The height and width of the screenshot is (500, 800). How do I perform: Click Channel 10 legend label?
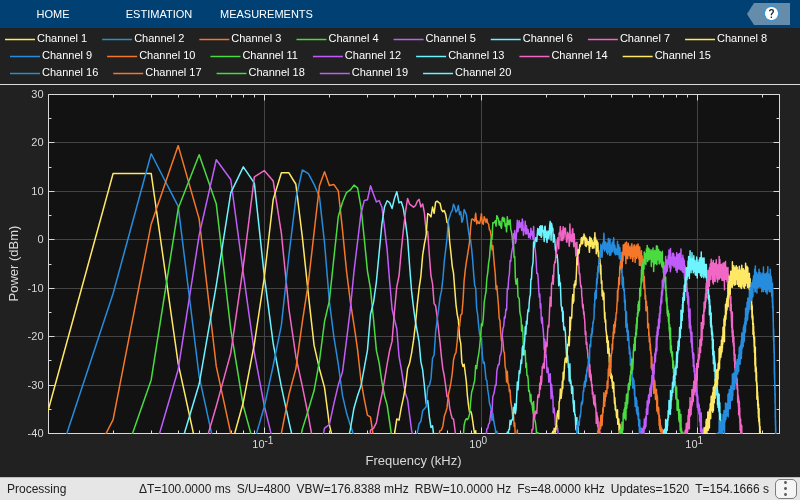tap(167, 55)
